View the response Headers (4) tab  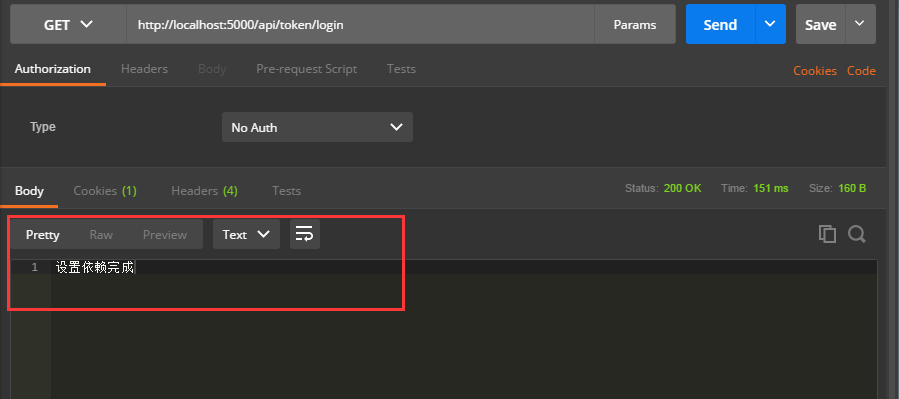204,190
